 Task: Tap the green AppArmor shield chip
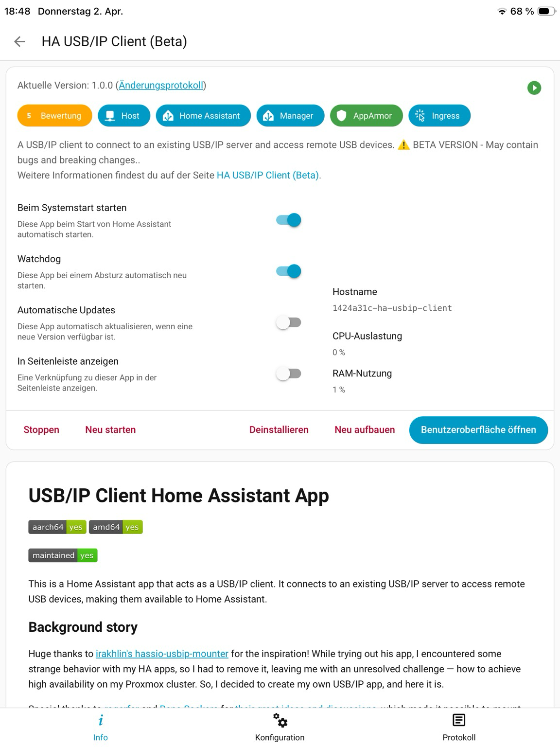coord(366,116)
